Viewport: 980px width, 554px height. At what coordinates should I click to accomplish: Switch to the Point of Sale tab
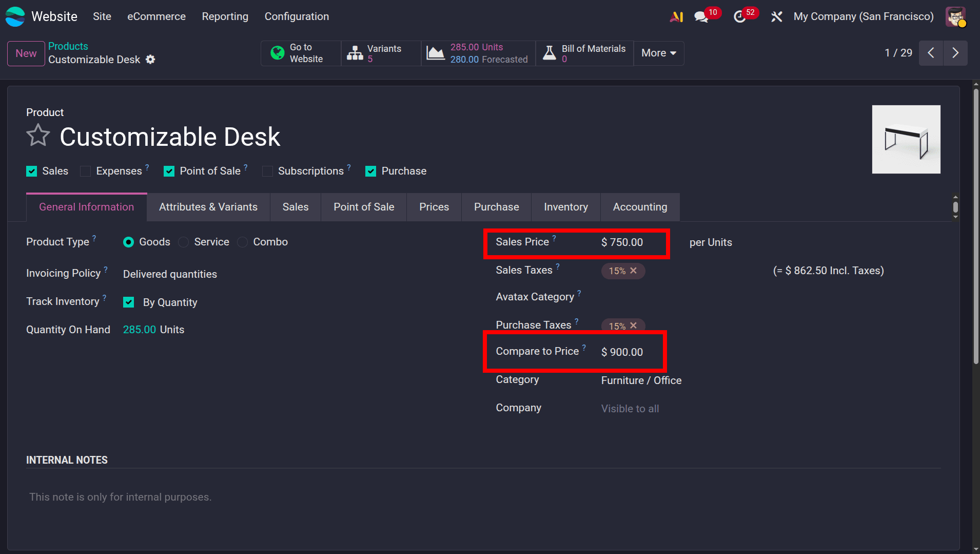[364, 207]
